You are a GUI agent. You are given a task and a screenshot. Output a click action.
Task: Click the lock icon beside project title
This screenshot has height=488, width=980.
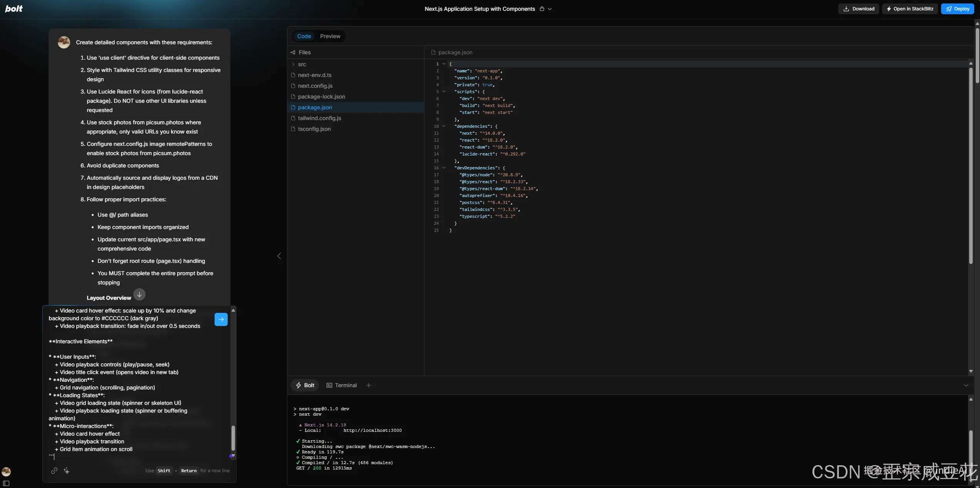(542, 9)
